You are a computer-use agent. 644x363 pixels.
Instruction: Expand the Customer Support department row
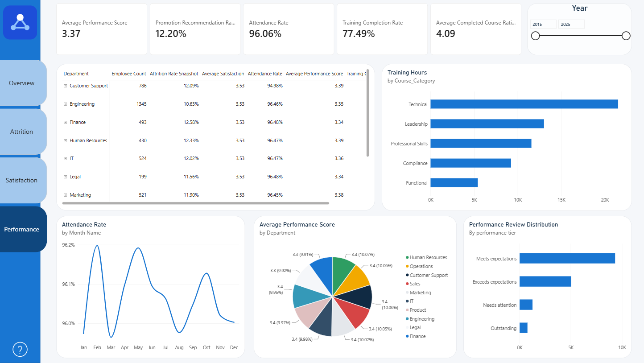coord(65,86)
